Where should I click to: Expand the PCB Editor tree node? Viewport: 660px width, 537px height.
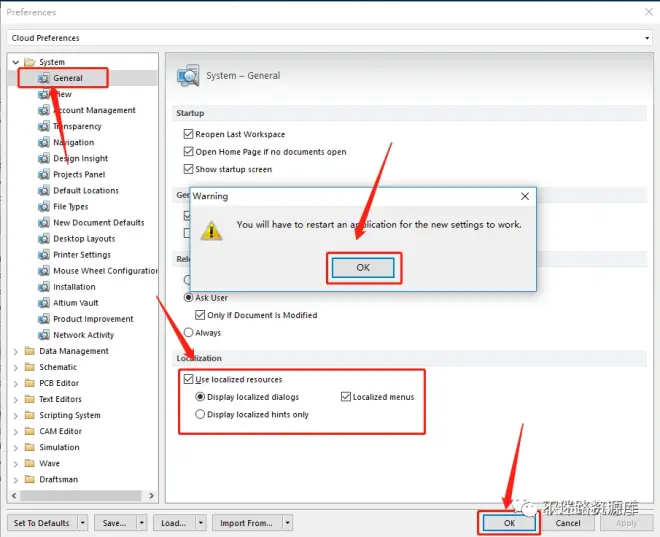click(x=16, y=384)
